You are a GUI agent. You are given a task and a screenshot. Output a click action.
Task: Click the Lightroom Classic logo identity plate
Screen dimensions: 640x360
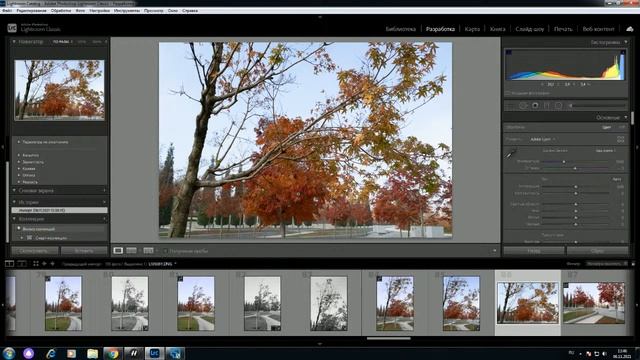tap(34, 28)
